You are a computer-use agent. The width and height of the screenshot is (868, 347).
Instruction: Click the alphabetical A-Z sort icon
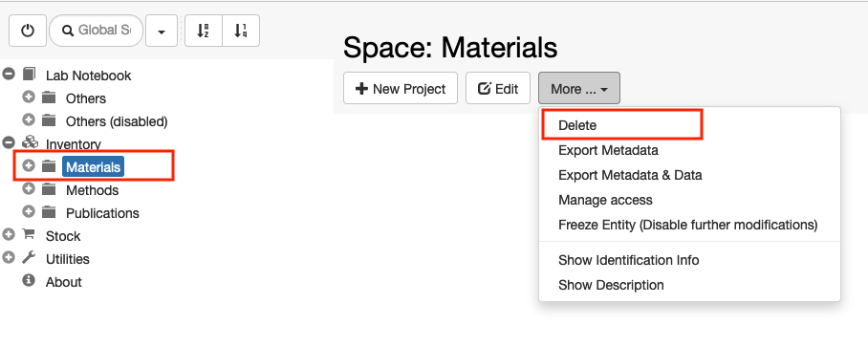[204, 31]
